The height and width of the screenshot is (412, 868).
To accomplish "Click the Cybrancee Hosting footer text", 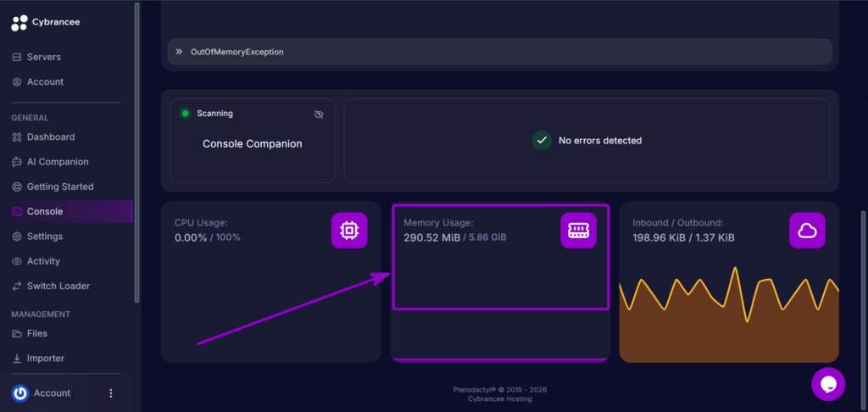I will [x=500, y=398].
